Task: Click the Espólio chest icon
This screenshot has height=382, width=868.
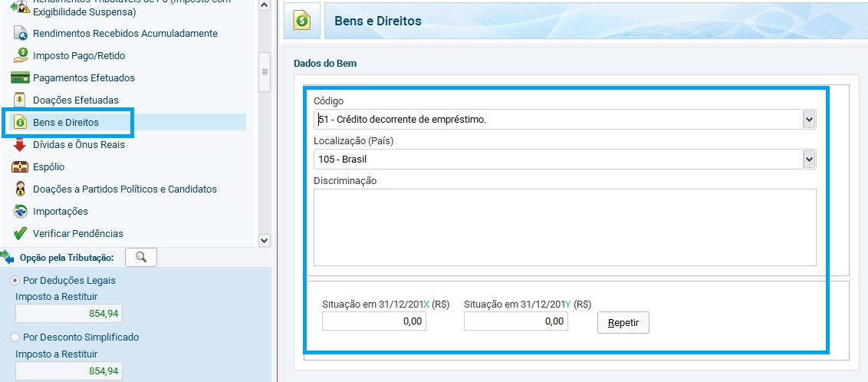Action: (20, 166)
